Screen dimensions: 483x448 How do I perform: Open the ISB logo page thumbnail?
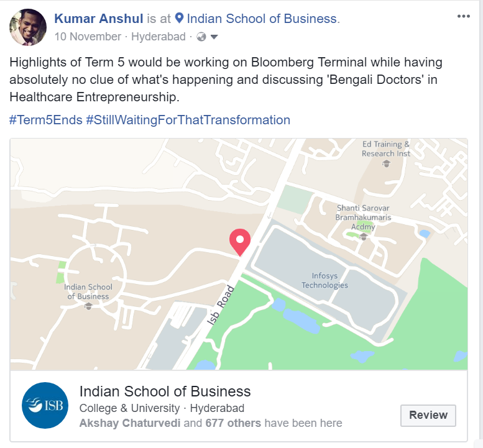point(45,405)
